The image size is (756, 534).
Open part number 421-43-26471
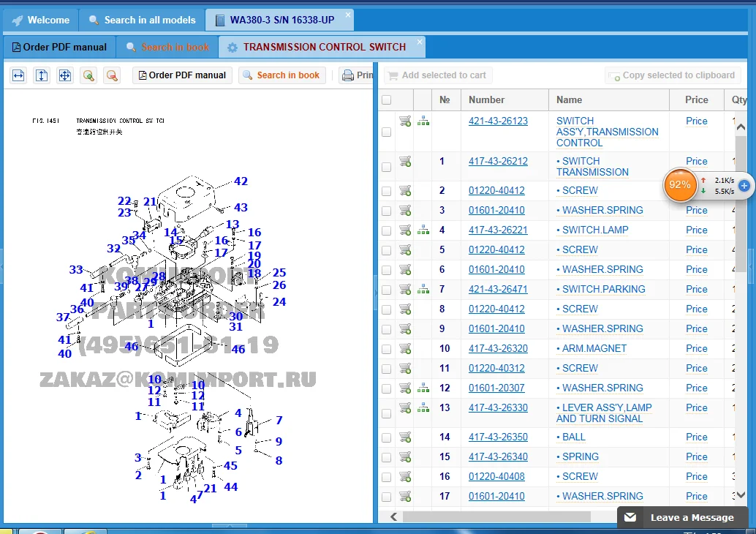[498, 290]
